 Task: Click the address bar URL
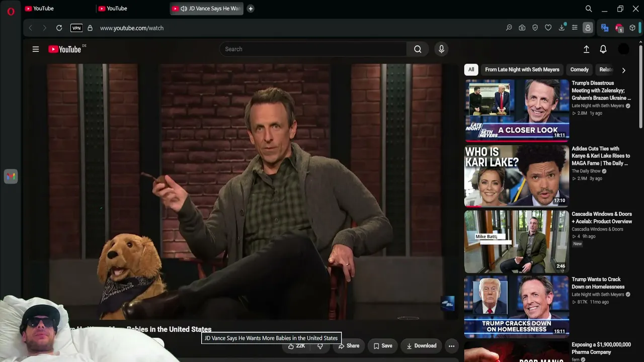click(x=132, y=28)
